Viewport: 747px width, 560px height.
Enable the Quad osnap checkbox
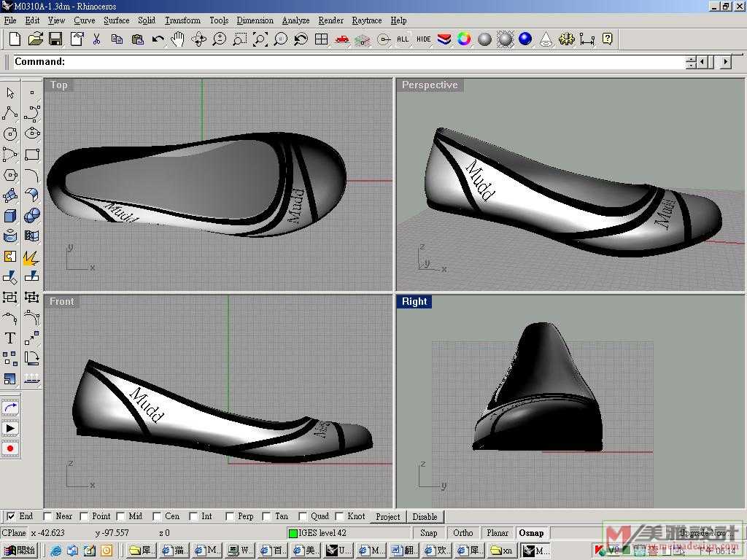tap(303, 517)
